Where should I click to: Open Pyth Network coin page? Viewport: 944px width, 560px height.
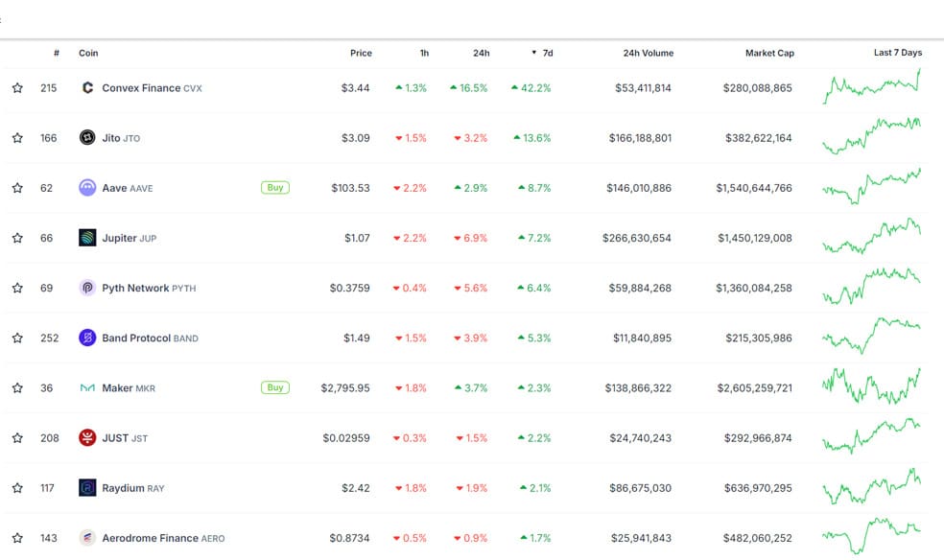(149, 288)
